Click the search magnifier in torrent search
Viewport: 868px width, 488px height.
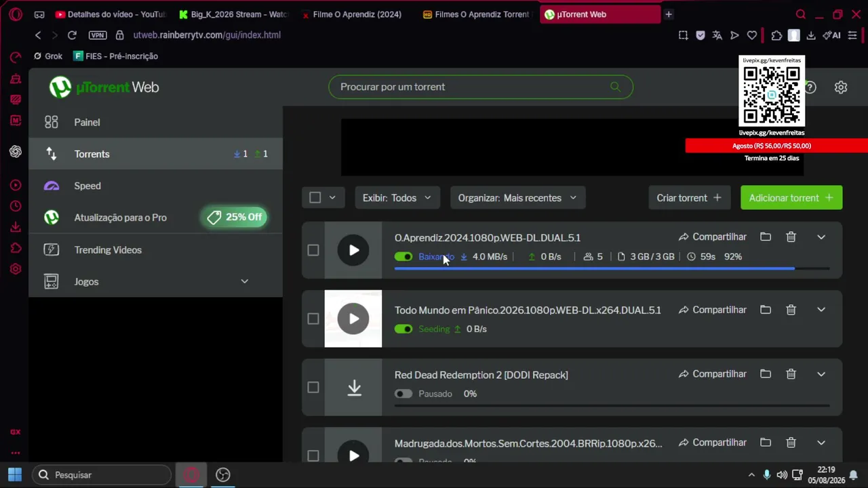tap(615, 87)
